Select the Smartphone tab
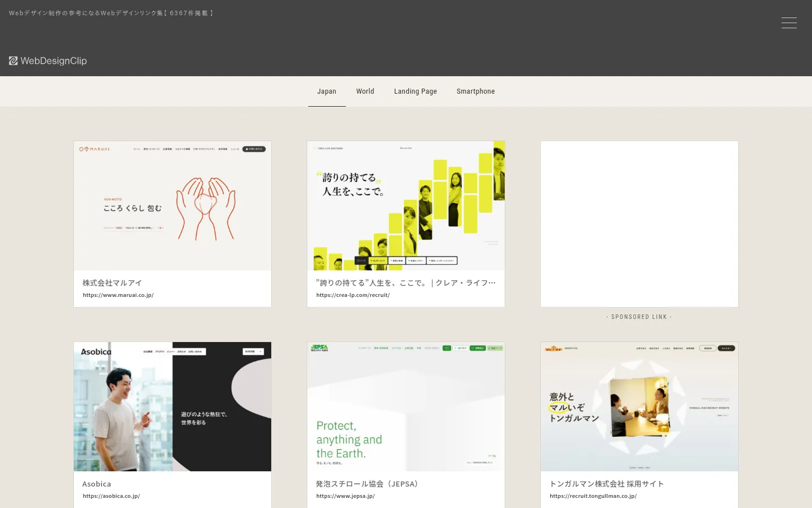Viewport: 812px width, 508px height. (476, 91)
